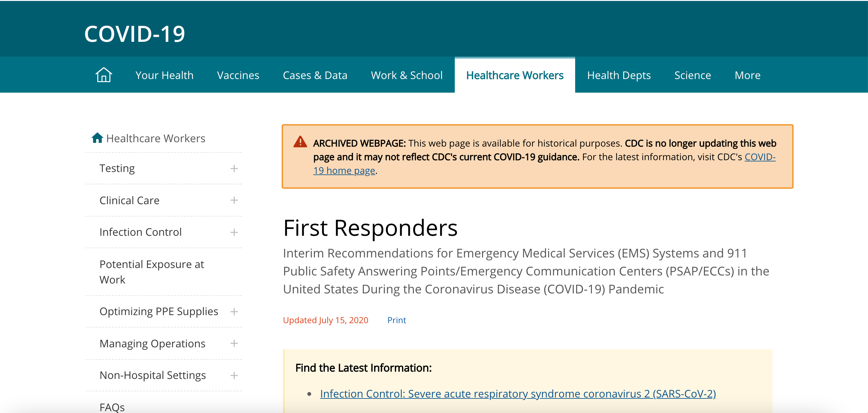This screenshot has height=413, width=868.
Task: Click the red warning triangle icon
Action: coord(300,142)
